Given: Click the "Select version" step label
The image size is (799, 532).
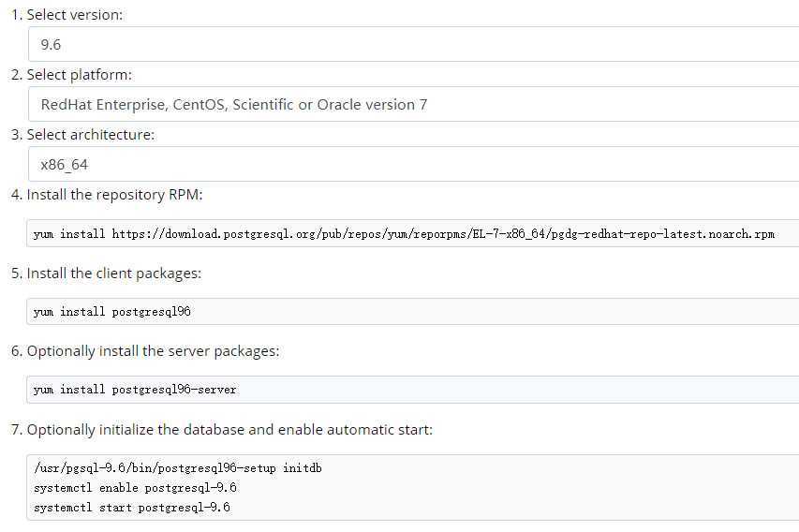Looking at the screenshot, I should click(74, 15).
